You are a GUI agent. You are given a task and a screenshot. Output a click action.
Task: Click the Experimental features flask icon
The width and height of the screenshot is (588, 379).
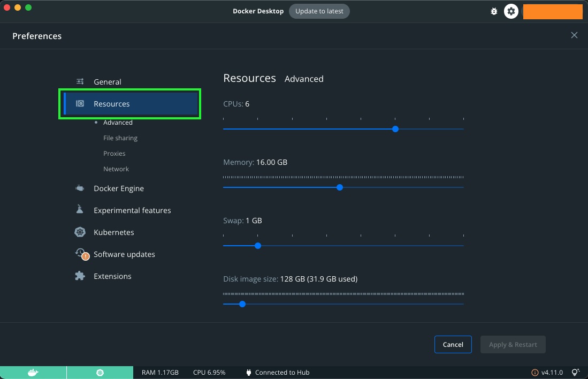pyautogui.click(x=80, y=209)
